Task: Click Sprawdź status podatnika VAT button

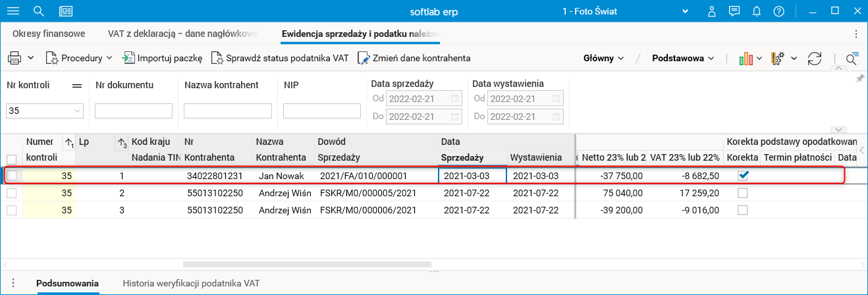Action: pos(280,58)
